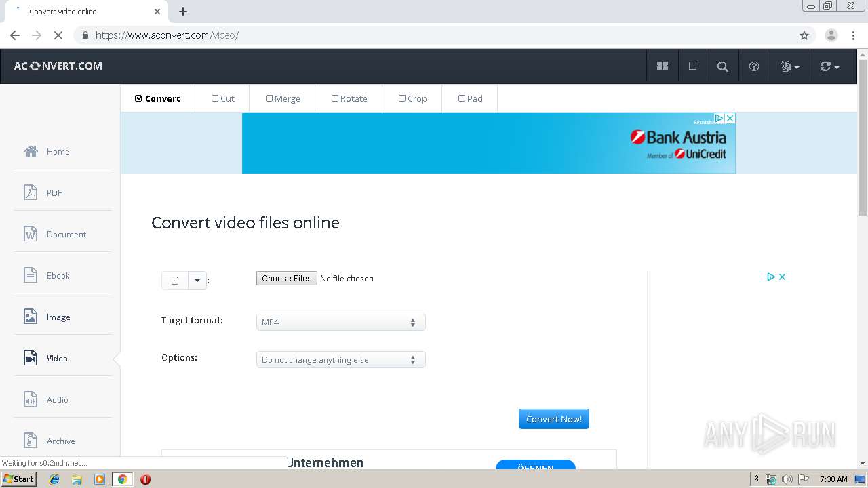This screenshot has width=868, height=488.
Task: Click the ACONVERT.COM logo
Action: [x=58, y=66]
